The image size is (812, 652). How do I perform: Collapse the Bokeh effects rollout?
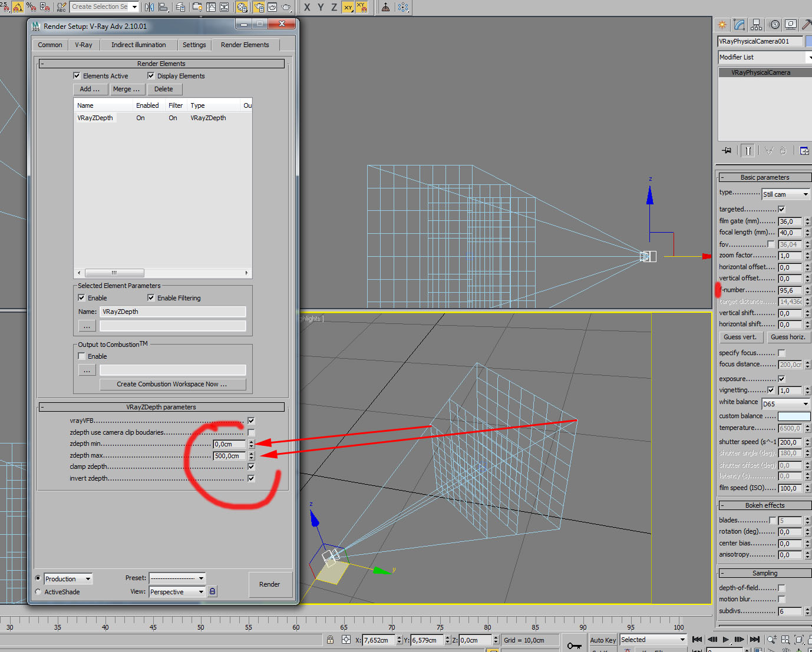click(765, 505)
